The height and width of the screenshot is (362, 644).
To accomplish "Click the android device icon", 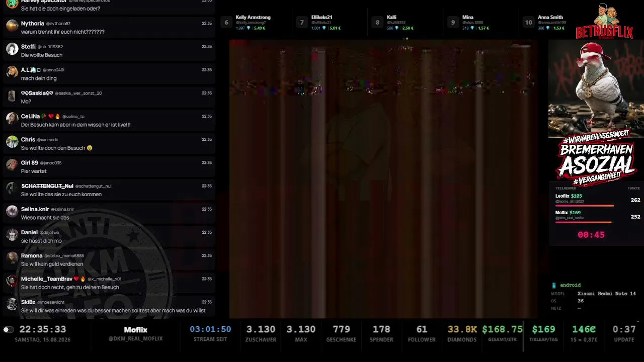I will (554, 285).
